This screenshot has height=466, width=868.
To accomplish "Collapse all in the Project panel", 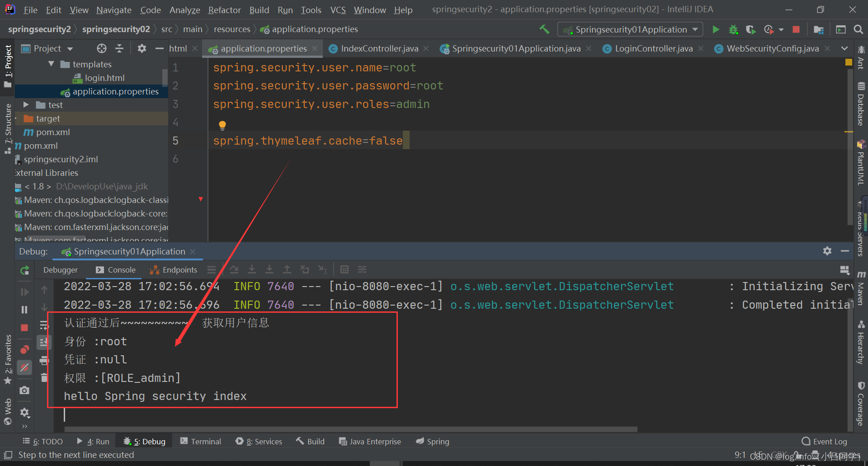I will pos(119,48).
